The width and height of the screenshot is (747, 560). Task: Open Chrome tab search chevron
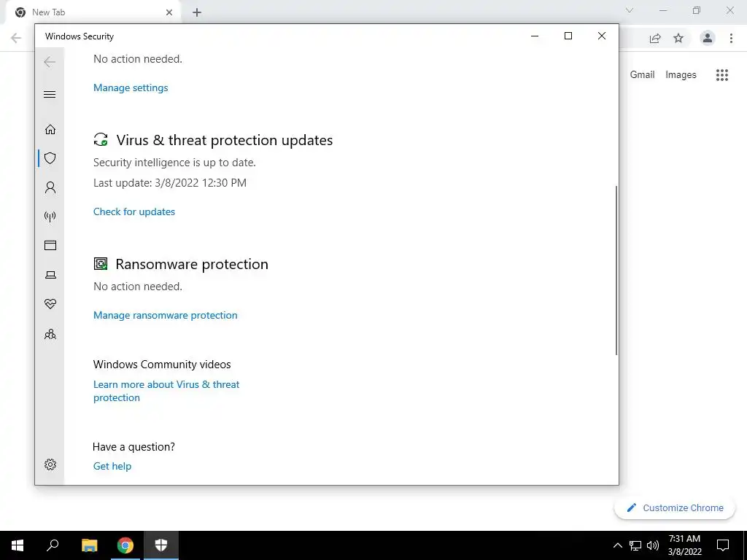[x=630, y=10]
